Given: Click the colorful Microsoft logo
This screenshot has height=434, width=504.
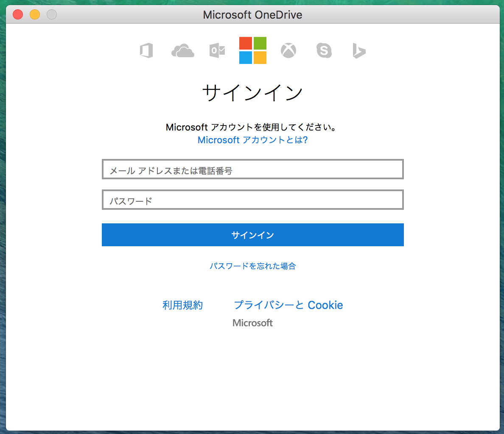Looking at the screenshot, I should click(x=253, y=50).
